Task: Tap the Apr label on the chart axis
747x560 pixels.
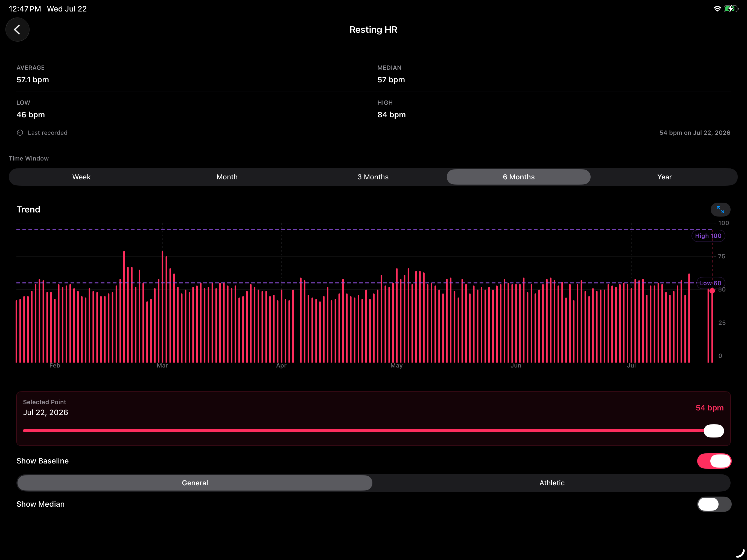Action: coord(281,366)
